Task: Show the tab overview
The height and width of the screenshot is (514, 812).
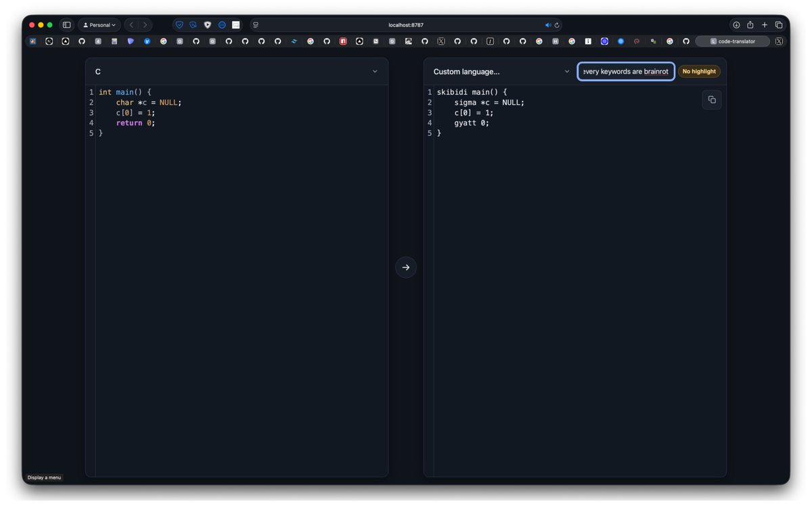Action: [779, 25]
